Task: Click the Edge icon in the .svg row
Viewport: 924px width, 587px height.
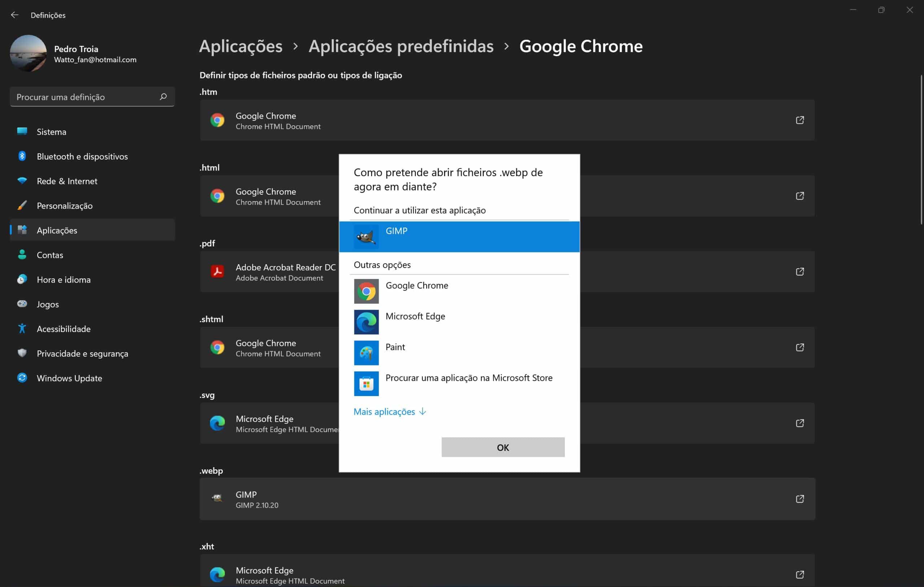Action: [x=217, y=423]
